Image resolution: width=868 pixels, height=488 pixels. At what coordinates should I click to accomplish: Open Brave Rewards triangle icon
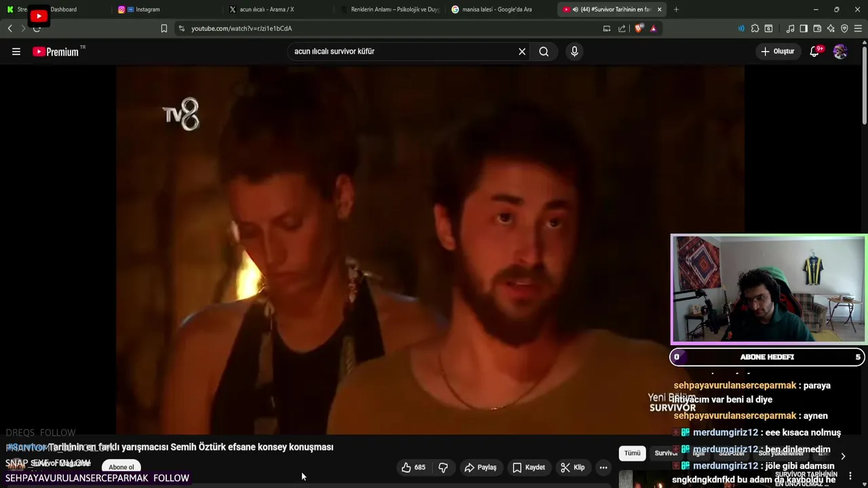coord(653,28)
